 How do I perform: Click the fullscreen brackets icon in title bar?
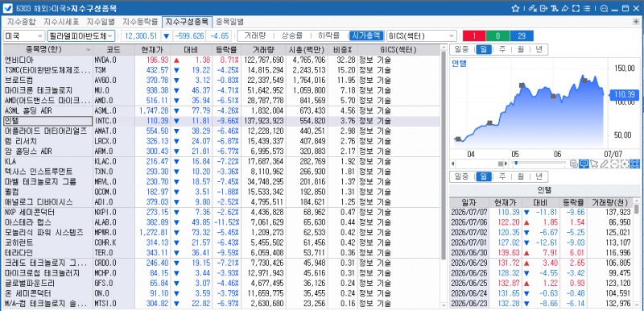[x=576, y=8]
